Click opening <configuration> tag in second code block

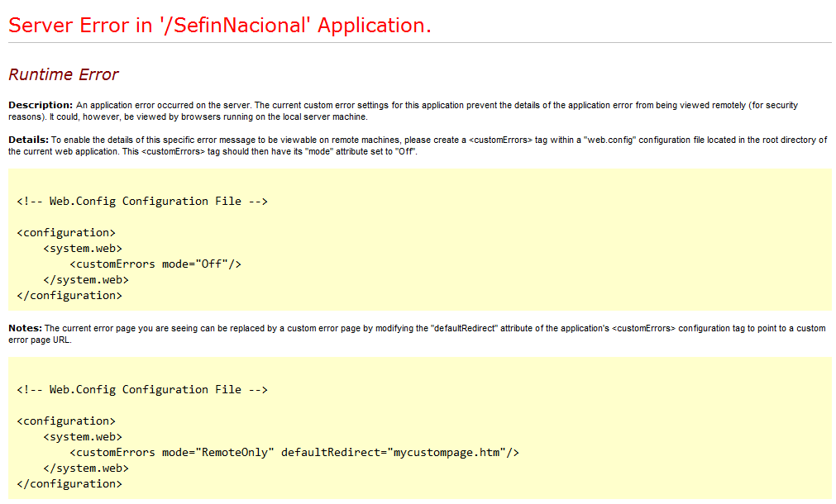point(66,421)
